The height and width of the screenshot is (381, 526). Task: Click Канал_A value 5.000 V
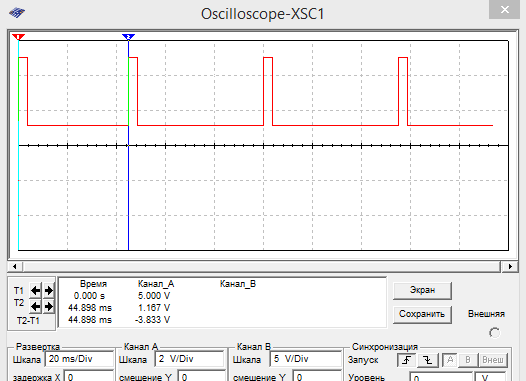(x=154, y=296)
